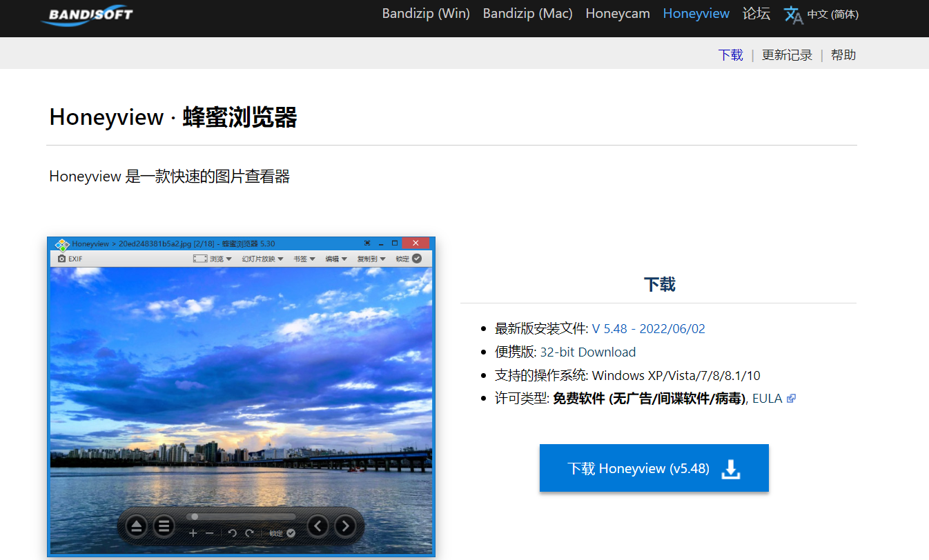Image resolution: width=929 pixels, height=560 pixels.
Task: Toggle 锁定 checkmark in bottom control bar
Action: (x=291, y=533)
